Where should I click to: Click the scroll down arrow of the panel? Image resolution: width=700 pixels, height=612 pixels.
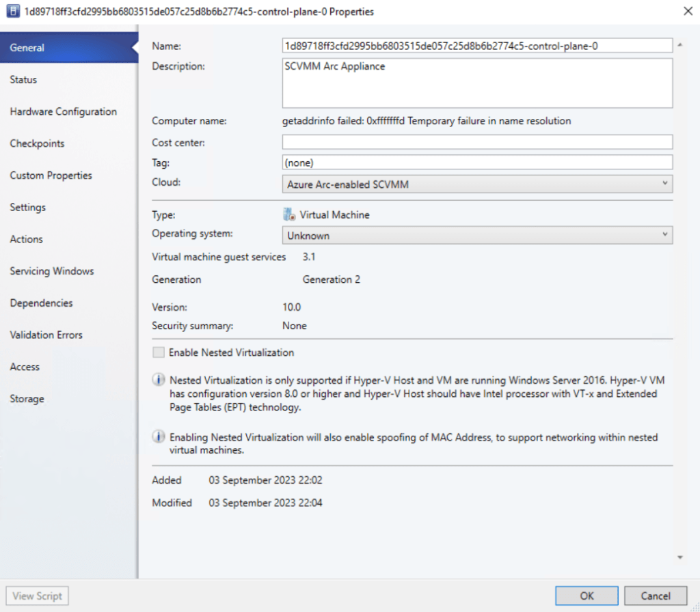(x=679, y=557)
